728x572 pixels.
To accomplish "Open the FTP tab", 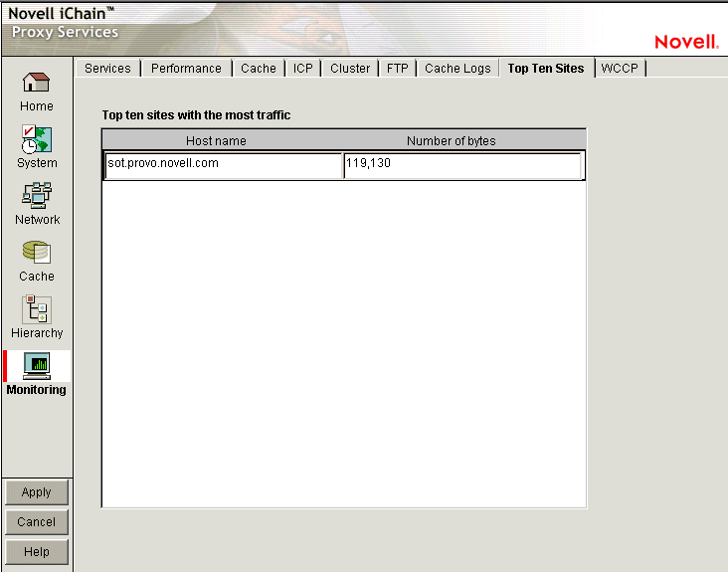I will point(398,69).
